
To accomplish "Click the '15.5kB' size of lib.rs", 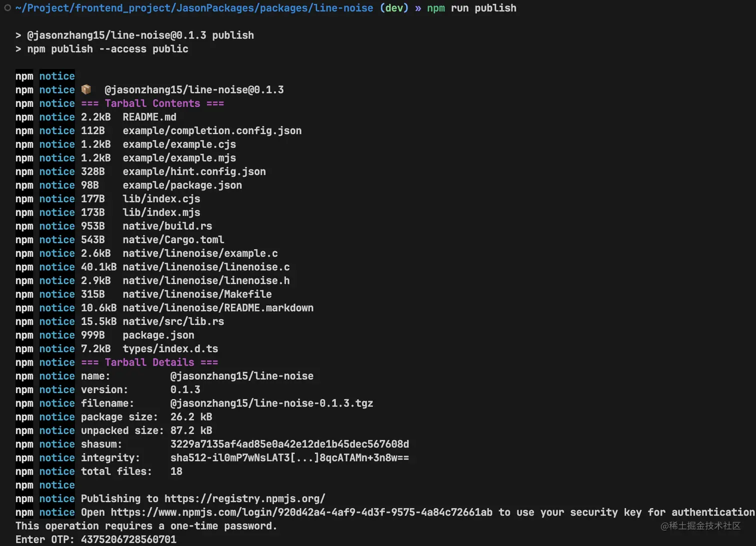I will click(99, 321).
